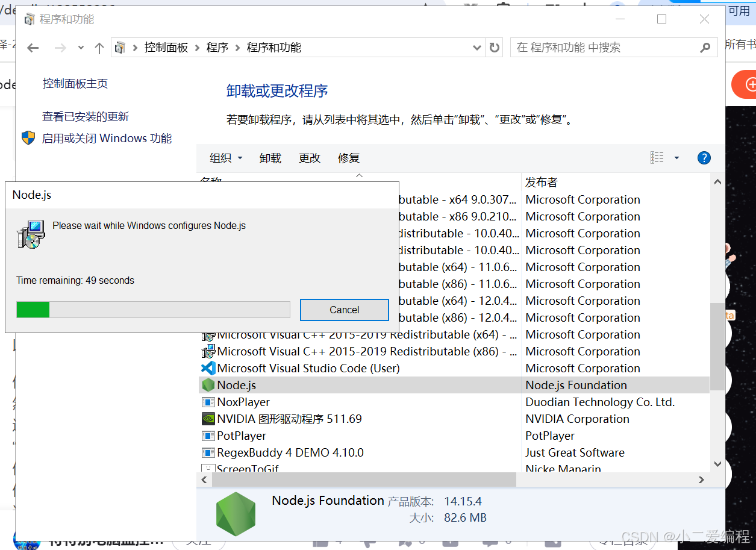Open 控制面板主页 link

75,84
